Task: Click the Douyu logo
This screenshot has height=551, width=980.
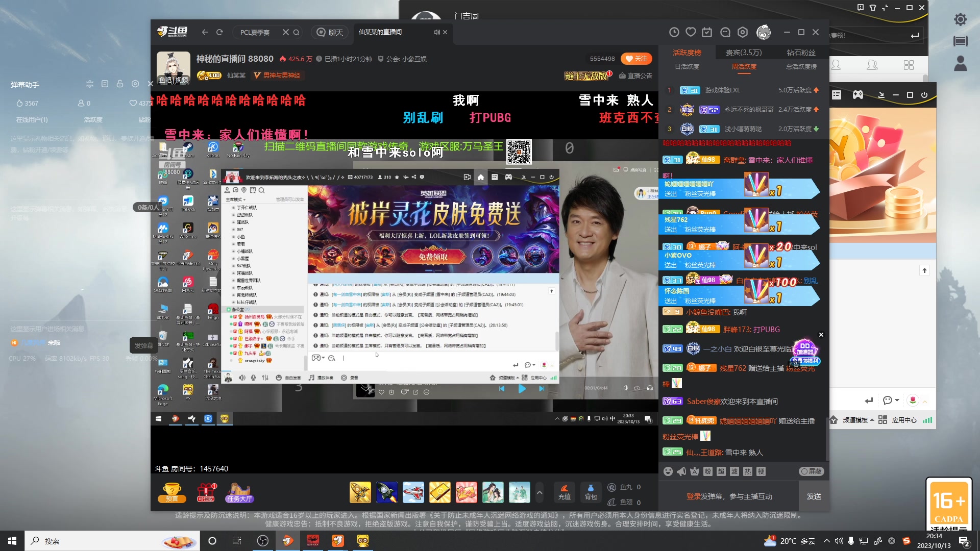Action: (x=173, y=32)
